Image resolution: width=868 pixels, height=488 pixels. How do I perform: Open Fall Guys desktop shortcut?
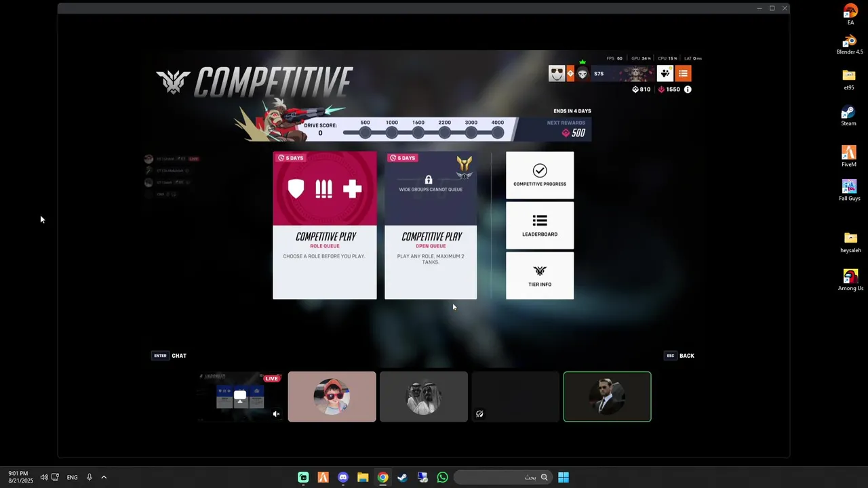pos(850,190)
